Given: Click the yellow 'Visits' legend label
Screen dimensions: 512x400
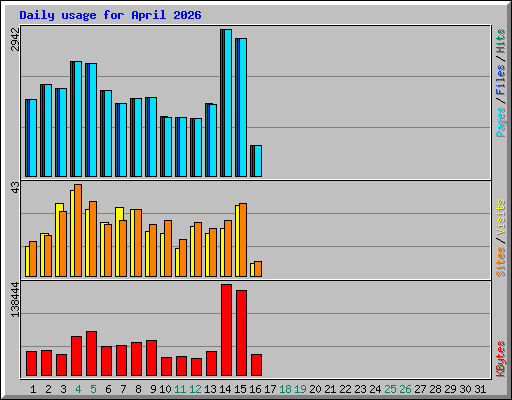Looking at the screenshot, I should point(501,217).
